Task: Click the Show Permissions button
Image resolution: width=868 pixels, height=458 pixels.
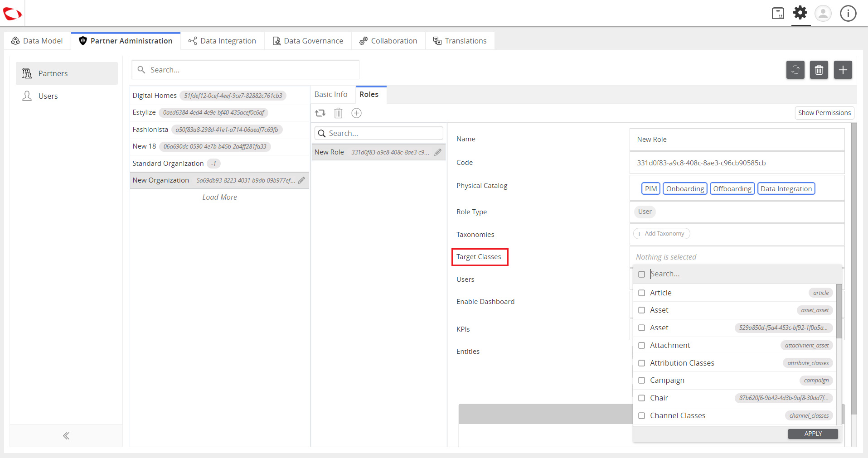Action: [x=824, y=113]
